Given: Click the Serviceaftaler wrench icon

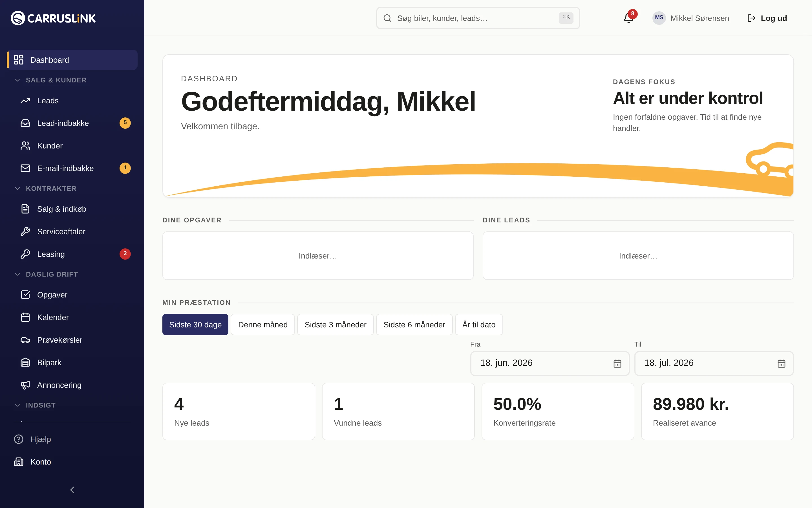Looking at the screenshot, I should click(x=25, y=231).
